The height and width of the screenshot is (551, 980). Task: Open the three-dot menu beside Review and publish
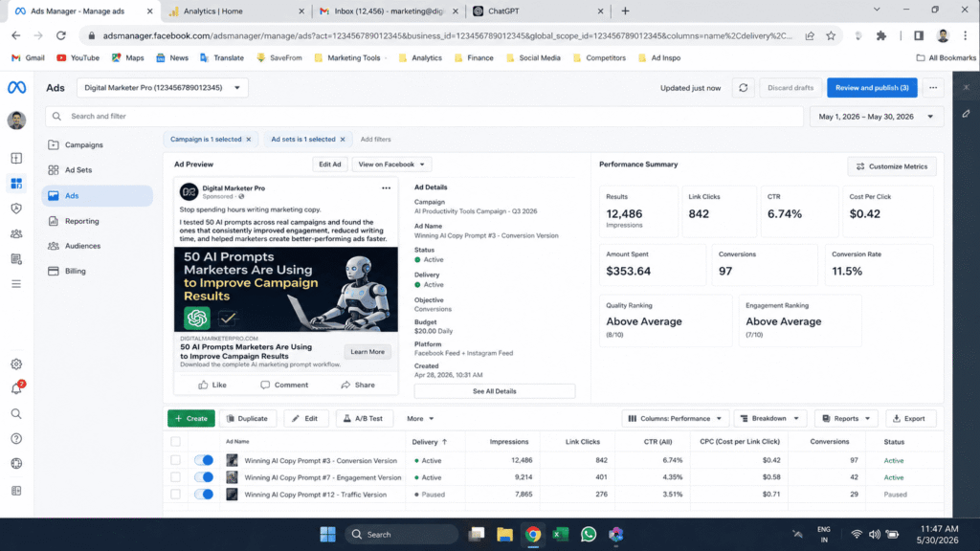click(x=933, y=88)
